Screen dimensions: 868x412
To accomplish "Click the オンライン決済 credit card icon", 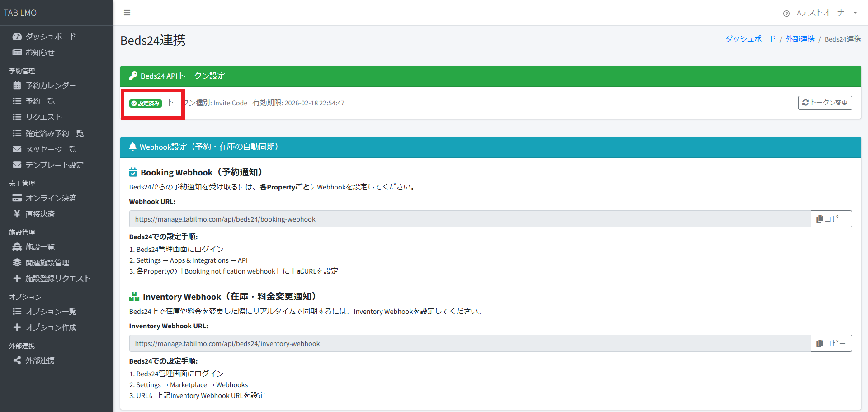I will [x=17, y=198].
